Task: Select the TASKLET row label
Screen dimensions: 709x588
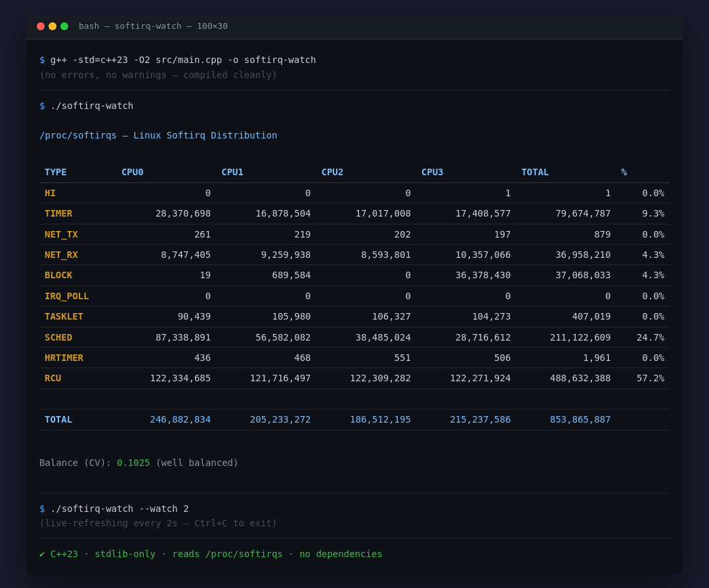Action: [x=64, y=316]
